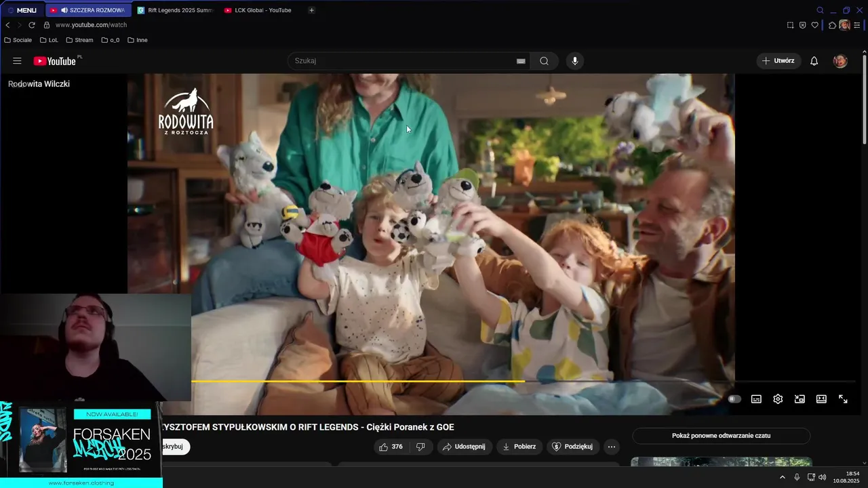868x488 pixels.
Task: Toggle subtitles in video player
Action: (756, 399)
